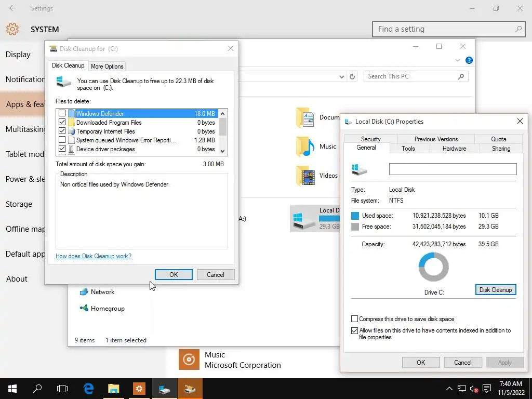Click the drive label text field in Properties
Screen dimensions: 532x399
(x=453, y=169)
